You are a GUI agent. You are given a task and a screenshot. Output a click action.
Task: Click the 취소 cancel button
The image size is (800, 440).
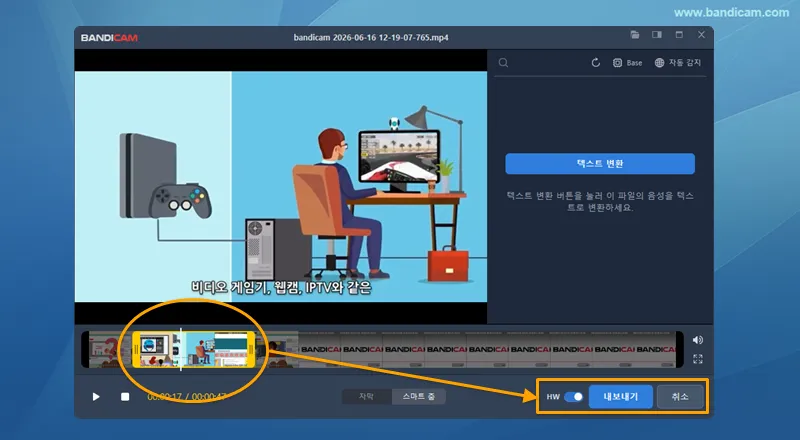680,397
